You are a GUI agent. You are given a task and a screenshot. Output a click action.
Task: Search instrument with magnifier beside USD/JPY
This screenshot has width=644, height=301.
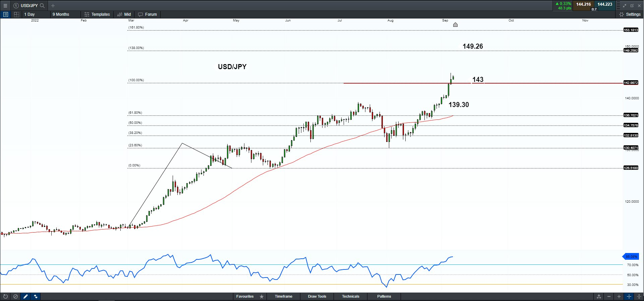pyautogui.click(x=42, y=5)
